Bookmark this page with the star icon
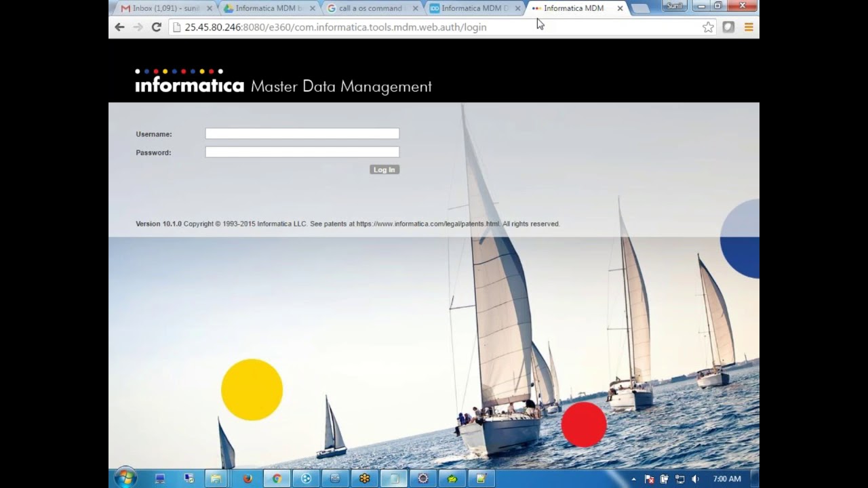 (708, 27)
